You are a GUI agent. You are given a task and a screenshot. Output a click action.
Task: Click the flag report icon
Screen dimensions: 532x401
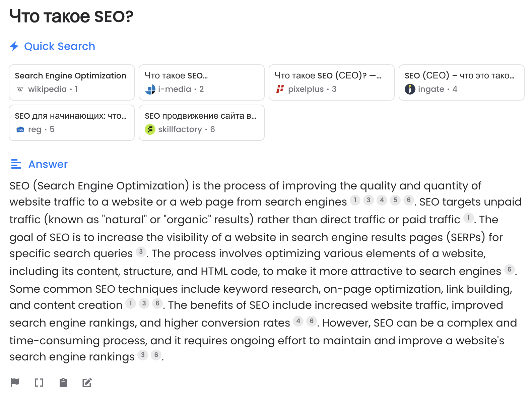coord(15,382)
